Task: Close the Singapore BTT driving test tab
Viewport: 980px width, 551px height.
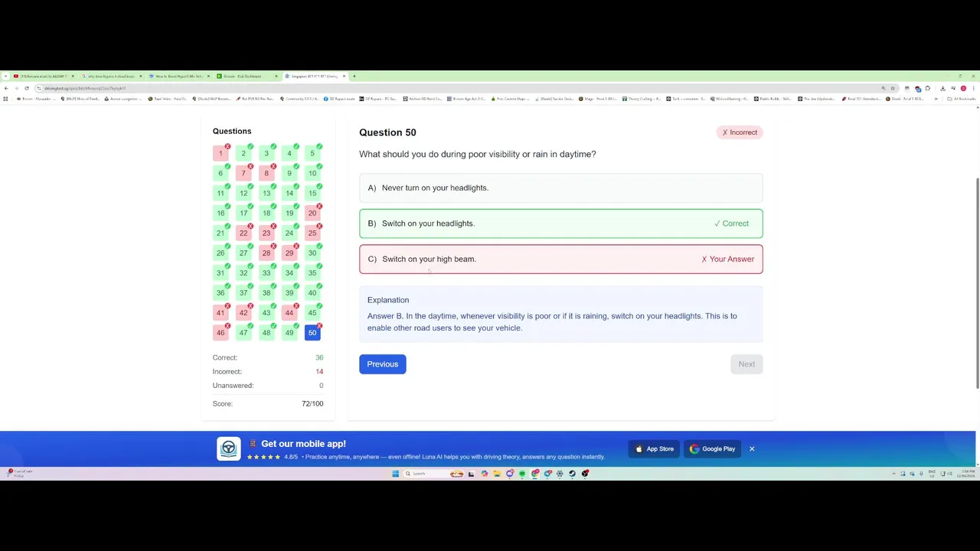Action: 344,76
